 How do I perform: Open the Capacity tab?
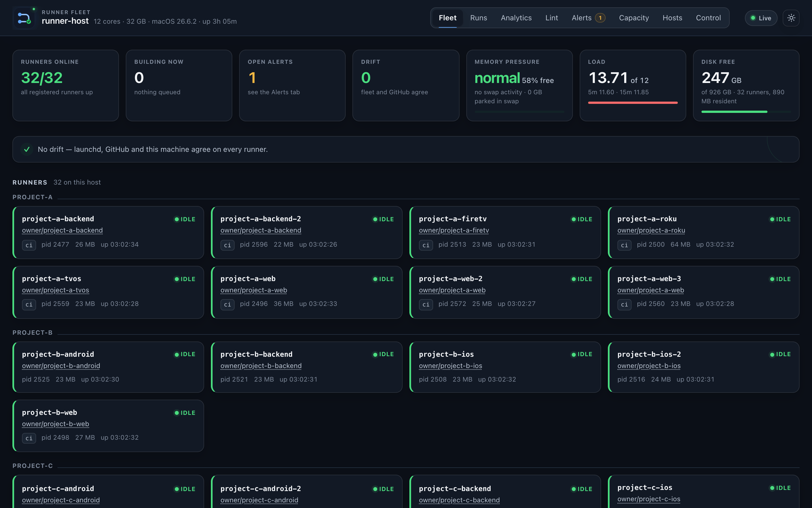click(x=634, y=18)
